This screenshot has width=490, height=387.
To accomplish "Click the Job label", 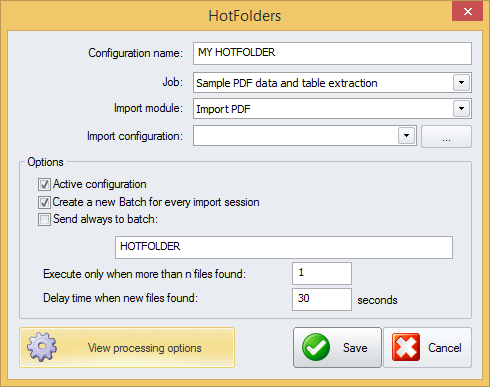I will [173, 82].
